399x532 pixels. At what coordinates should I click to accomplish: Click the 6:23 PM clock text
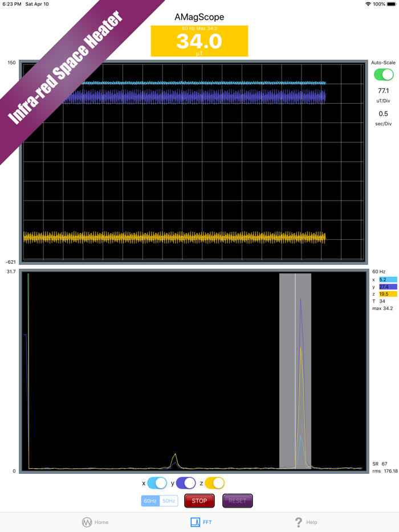coord(12,4)
